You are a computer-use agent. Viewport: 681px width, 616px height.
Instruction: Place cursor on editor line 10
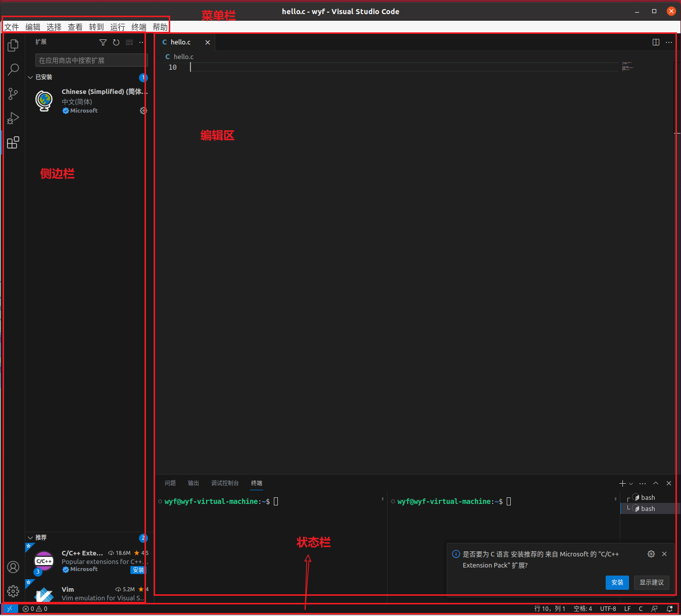404,67
